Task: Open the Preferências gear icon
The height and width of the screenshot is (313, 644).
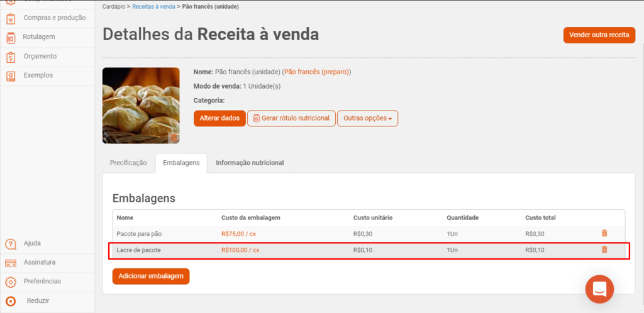Action: click(11, 282)
